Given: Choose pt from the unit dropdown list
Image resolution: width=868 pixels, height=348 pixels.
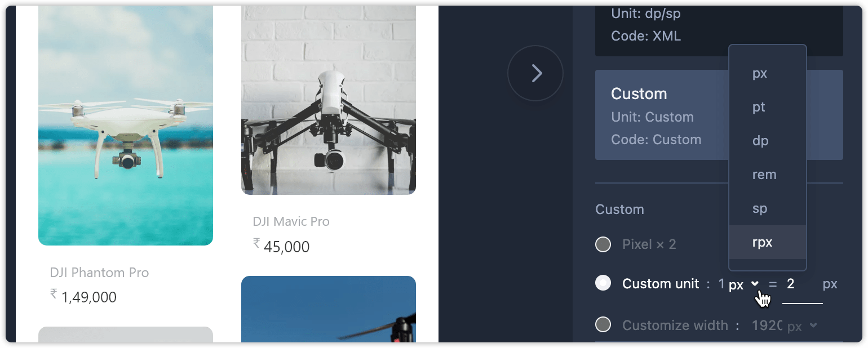Looking at the screenshot, I should click(x=768, y=107).
